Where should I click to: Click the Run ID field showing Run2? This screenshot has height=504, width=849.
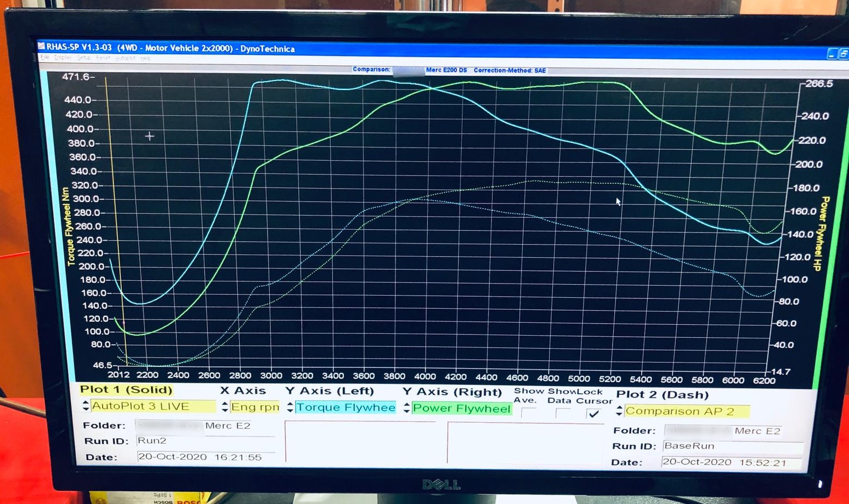(206, 441)
